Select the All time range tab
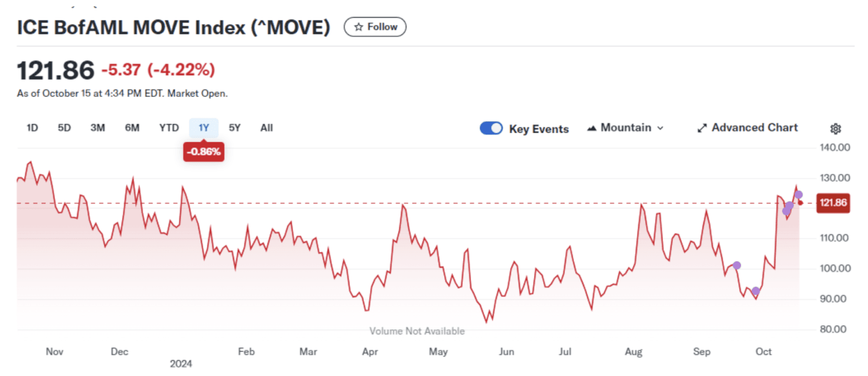This screenshot has width=868, height=376. 267,128
